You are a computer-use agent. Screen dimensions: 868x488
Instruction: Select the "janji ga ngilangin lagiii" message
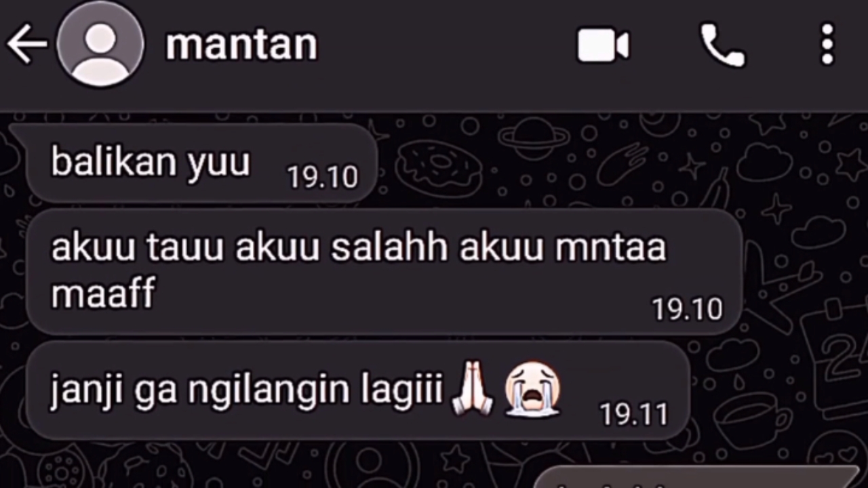point(358,390)
